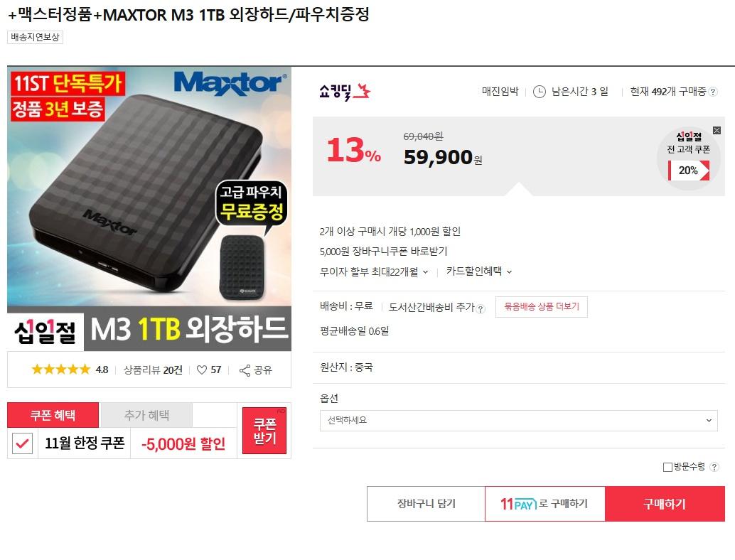Click the clock icon near 남은시간
This screenshot has width=735, height=560.
click(x=540, y=92)
